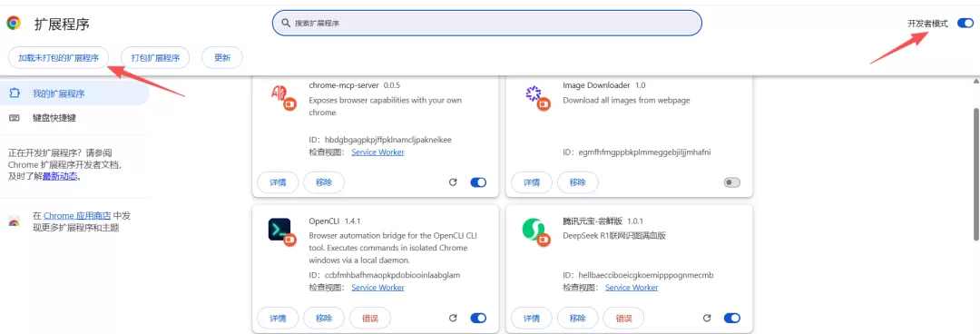
Task: Open OpenCLI Service Worker link
Action: pyautogui.click(x=377, y=287)
